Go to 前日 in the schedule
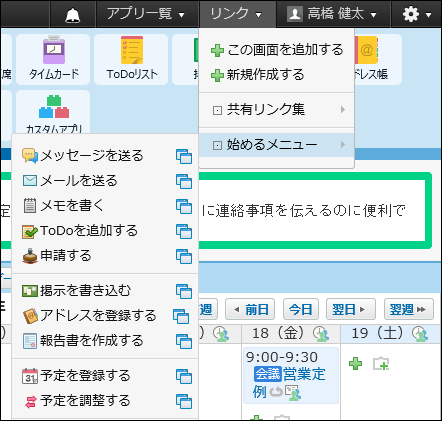 coord(250,309)
